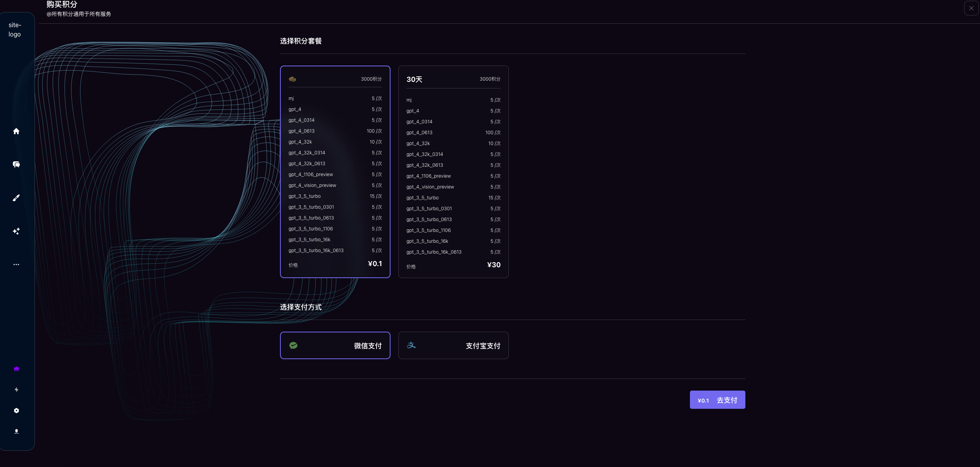This screenshot has height=467, width=980.
Task: Click the Alipay blue icon
Action: (x=411, y=345)
